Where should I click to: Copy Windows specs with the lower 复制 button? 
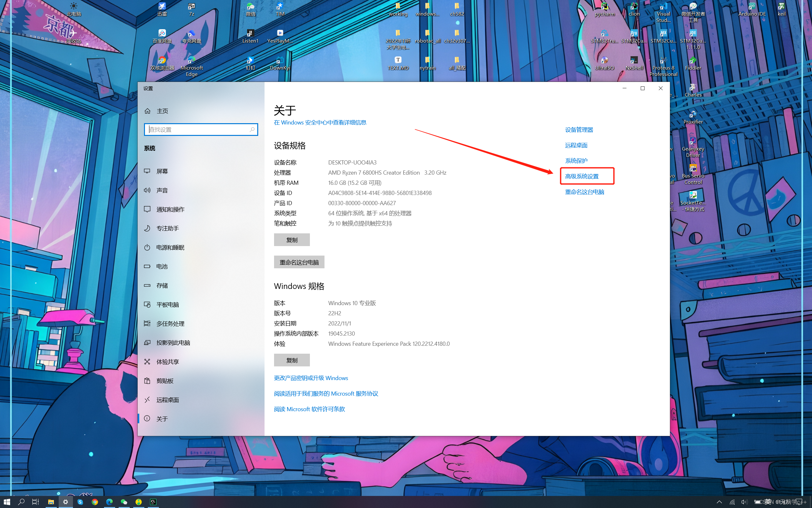[x=291, y=360]
